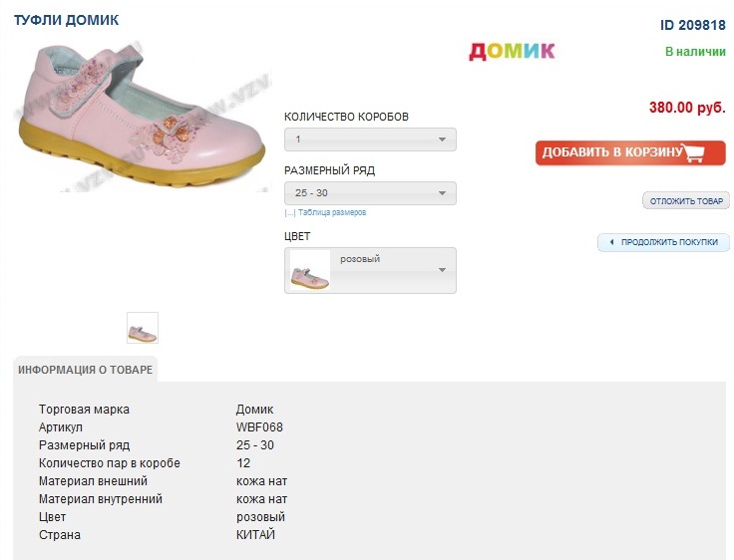734x560 pixels.
Task: Click the В наличии availability status
Action: 694,51
